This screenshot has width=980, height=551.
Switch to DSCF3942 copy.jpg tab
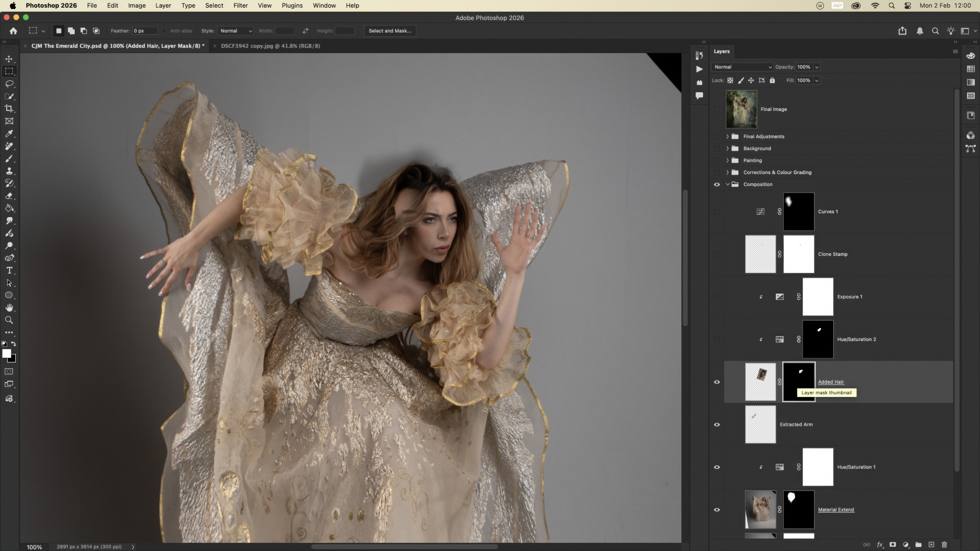pyautogui.click(x=270, y=46)
